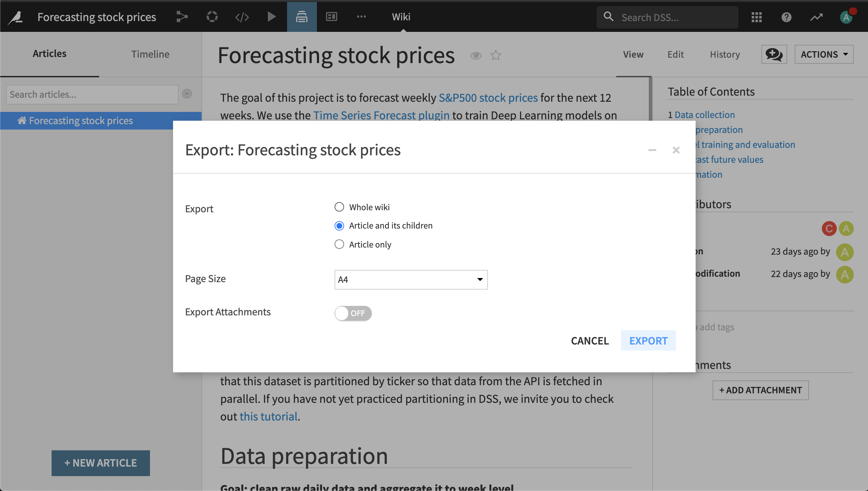
Task: Select 'Article only' radio button
Action: tap(339, 244)
